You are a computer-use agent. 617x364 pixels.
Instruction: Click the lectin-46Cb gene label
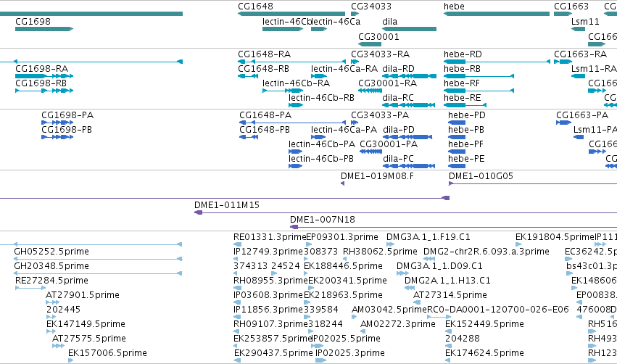point(286,21)
